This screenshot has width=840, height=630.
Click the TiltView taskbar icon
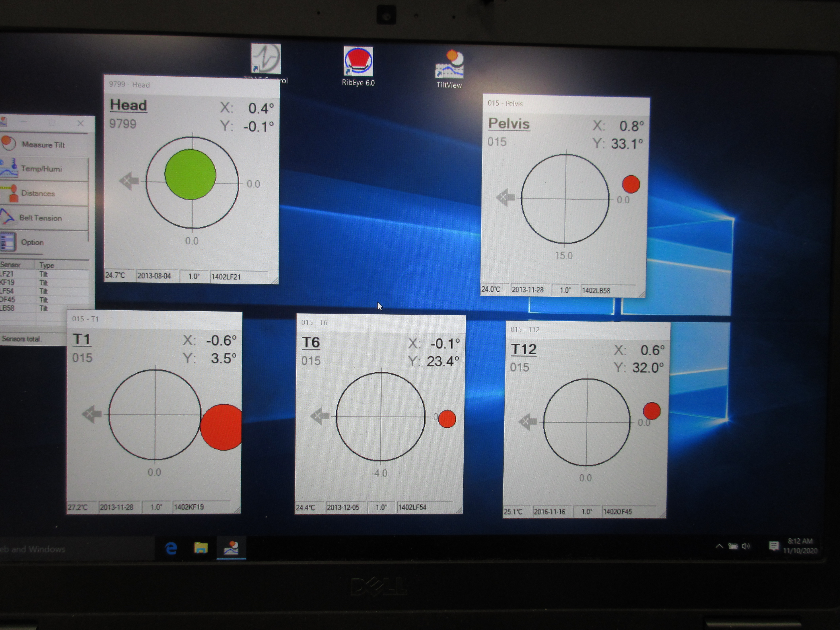coord(231,548)
